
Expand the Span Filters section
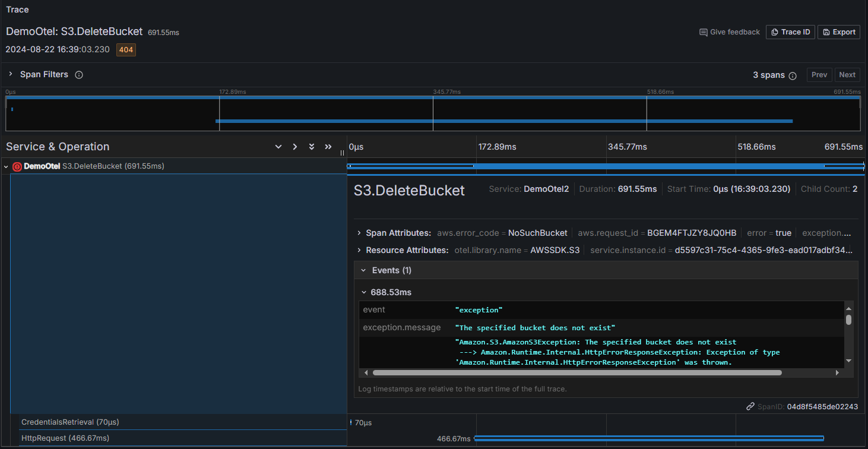click(x=11, y=74)
